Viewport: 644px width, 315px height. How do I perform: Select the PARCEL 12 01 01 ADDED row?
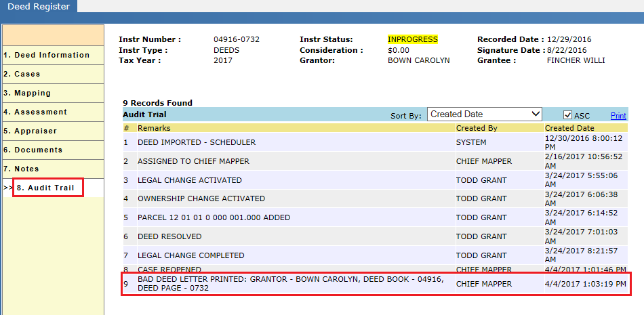click(x=376, y=217)
